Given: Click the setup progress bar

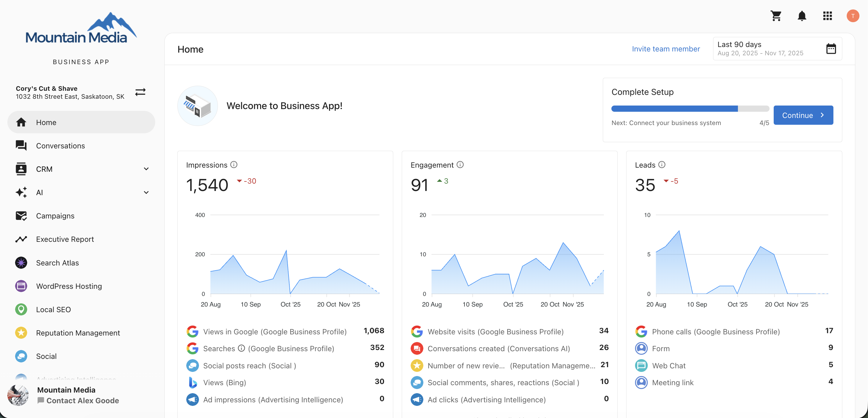Looking at the screenshot, I should (690, 109).
